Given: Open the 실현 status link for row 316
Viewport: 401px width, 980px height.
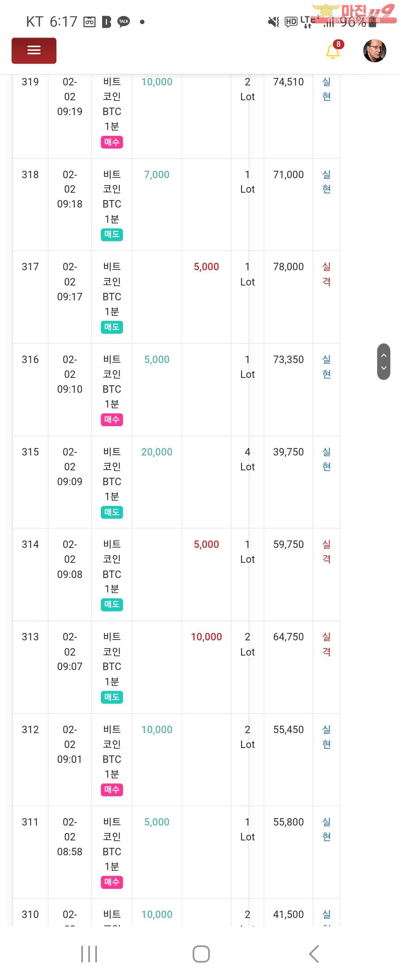Looking at the screenshot, I should 326,367.
